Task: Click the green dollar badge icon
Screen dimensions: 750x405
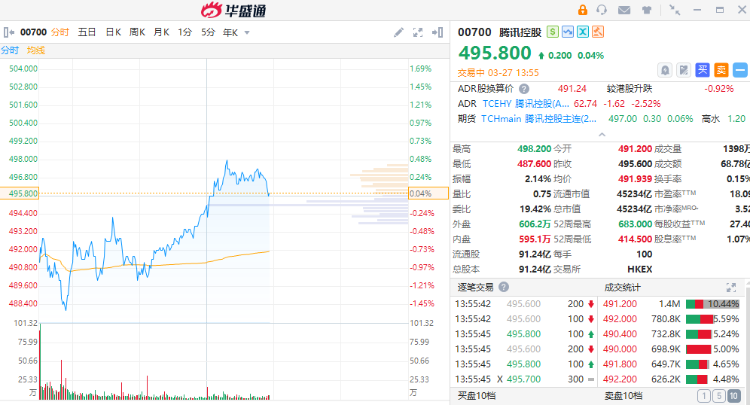Action: click(x=553, y=32)
